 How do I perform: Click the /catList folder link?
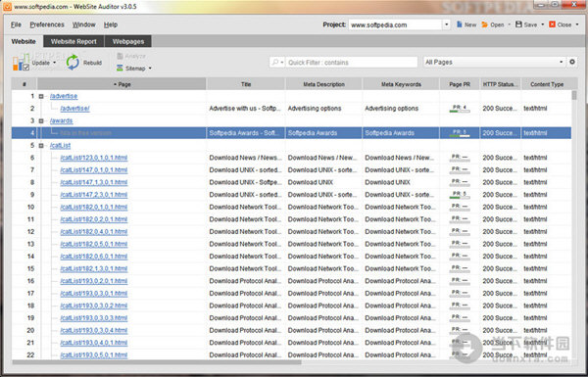coord(60,145)
